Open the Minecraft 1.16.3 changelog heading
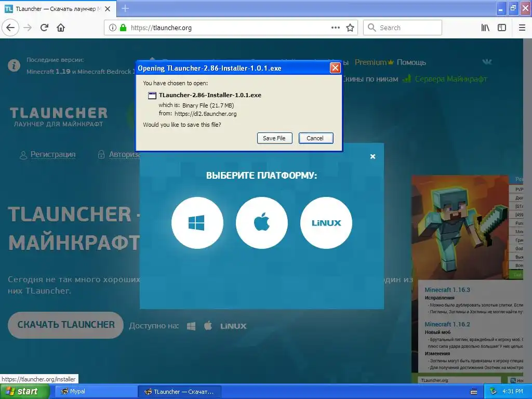Viewport: 532px width, 399px height. pos(447,290)
